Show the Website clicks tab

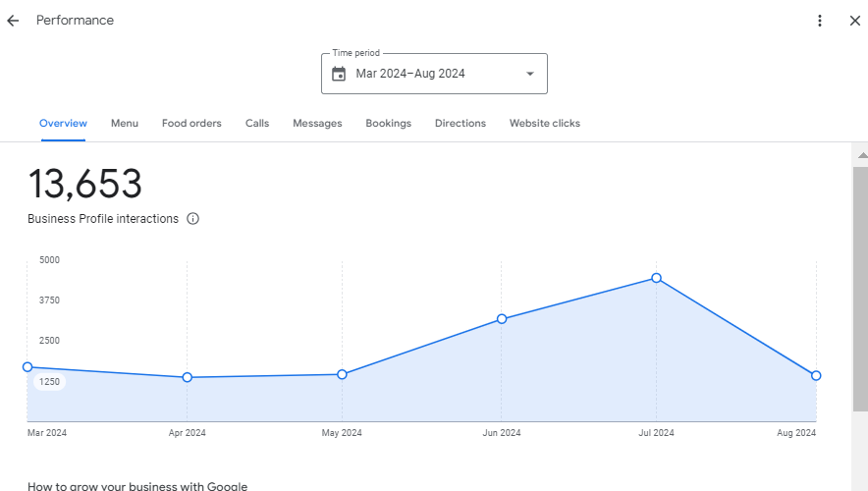coord(544,124)
